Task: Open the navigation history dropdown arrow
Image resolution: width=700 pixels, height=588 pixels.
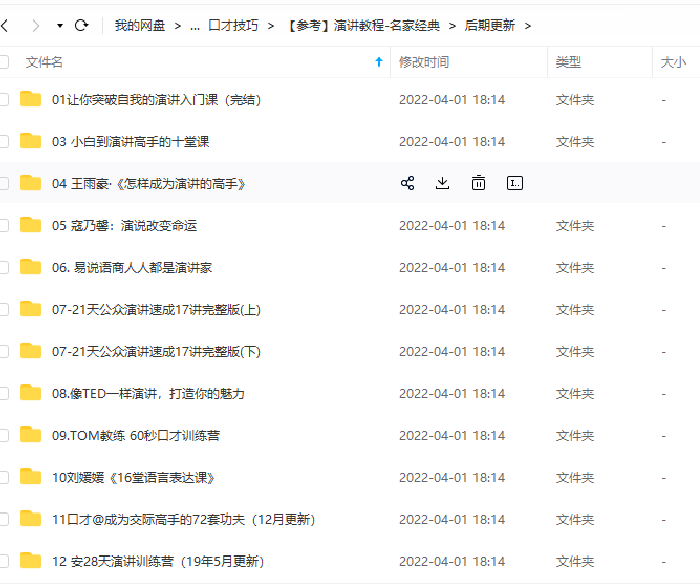Action: [60, 25]
